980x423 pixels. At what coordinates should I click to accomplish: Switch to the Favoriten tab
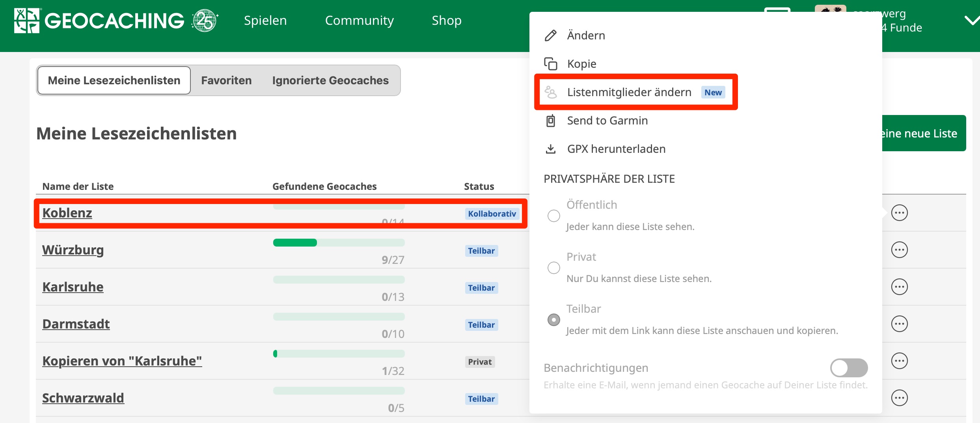point(226,80)
